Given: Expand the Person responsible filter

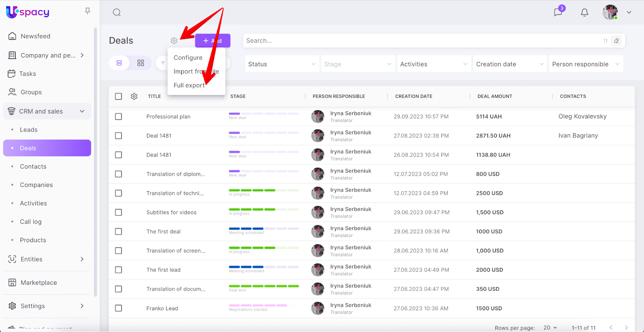Looking at the screenshot, I should [x=586, y=64].
